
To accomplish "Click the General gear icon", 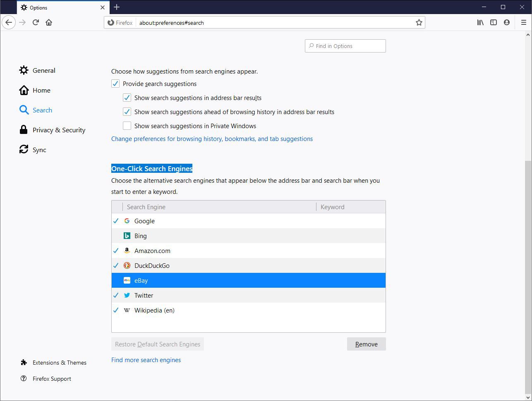I will click(24, 70).
